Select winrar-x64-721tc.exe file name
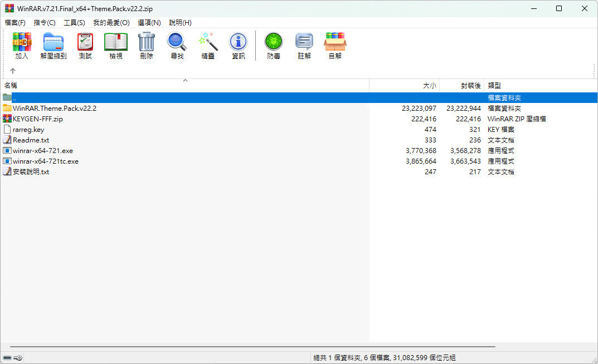598x364 pixels. pyautogui.click(x=45, y=161)
